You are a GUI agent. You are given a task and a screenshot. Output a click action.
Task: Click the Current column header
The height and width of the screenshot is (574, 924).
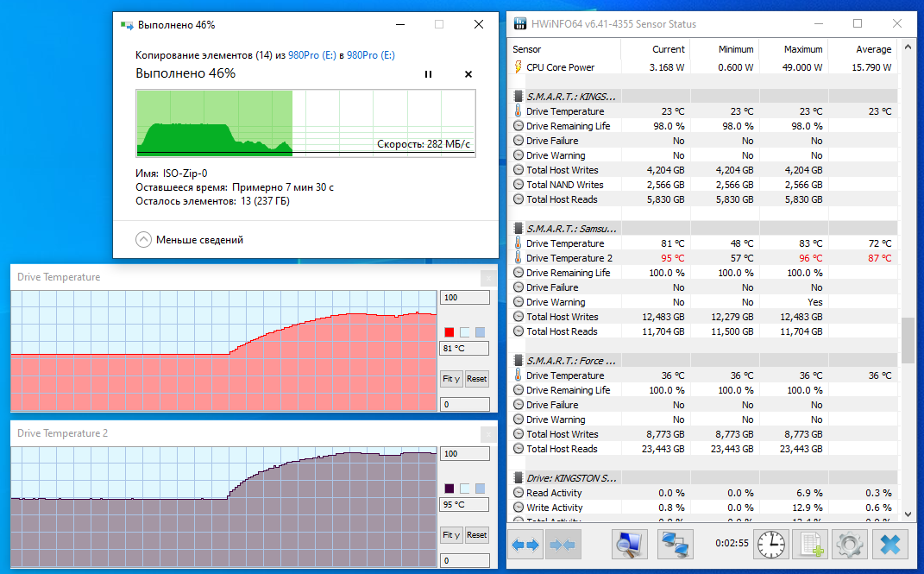[x=656, y=49]
